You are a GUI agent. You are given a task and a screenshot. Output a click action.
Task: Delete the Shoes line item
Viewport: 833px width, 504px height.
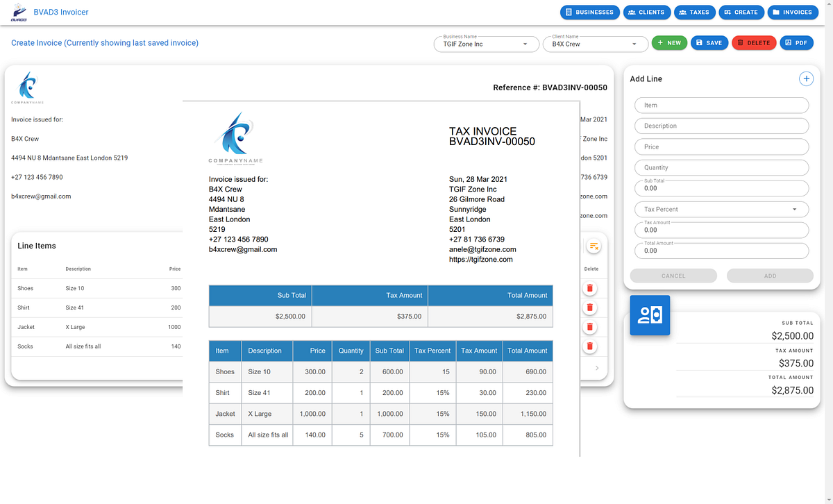[590, 288]
